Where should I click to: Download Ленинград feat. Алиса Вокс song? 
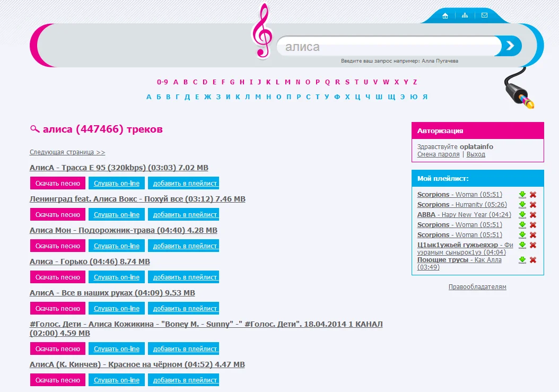pos(58,215)
